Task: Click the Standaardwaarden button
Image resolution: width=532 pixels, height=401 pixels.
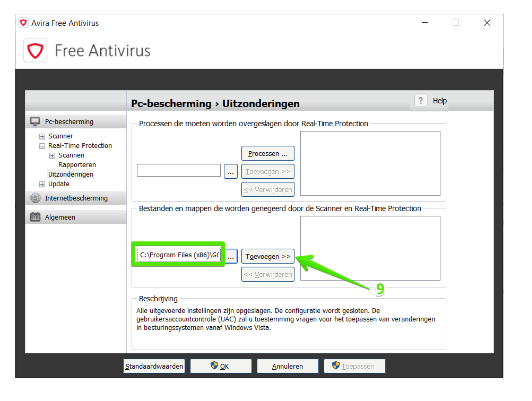Action: pyautogui.click(x=154, y=366)
